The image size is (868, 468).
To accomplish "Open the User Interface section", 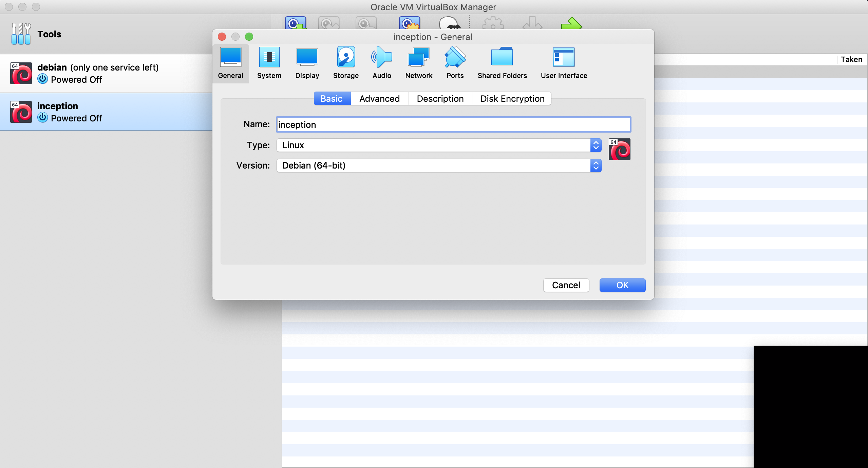I will click(x=564, y=63).
